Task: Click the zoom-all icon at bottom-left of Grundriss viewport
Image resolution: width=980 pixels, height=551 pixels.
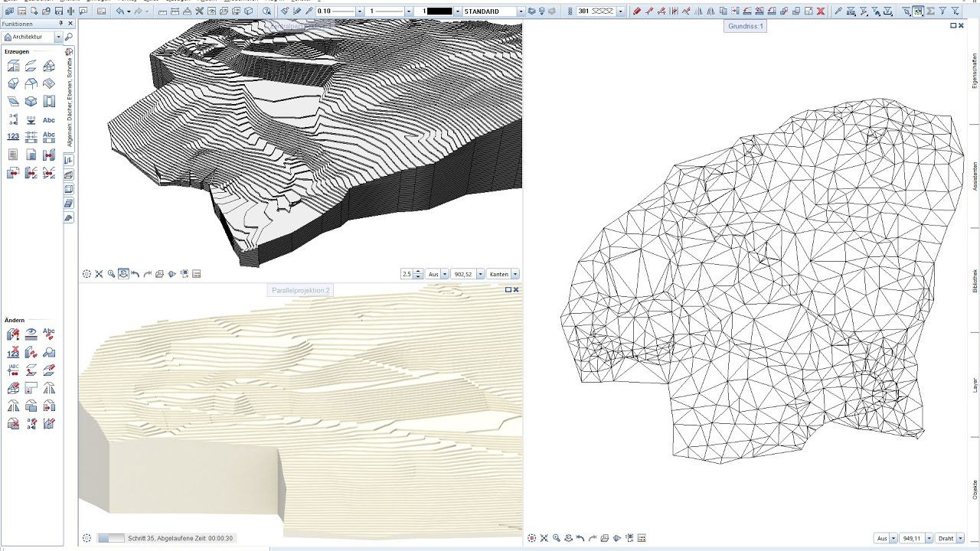Action: pos(544,538)
